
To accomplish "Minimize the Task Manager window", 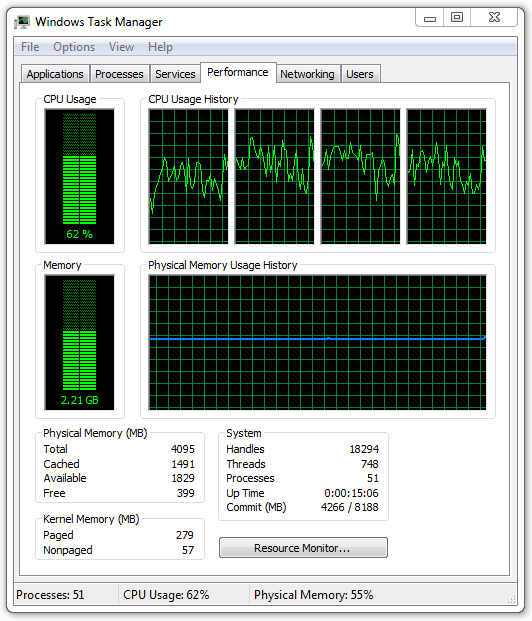I will click(x=430, y=17).
